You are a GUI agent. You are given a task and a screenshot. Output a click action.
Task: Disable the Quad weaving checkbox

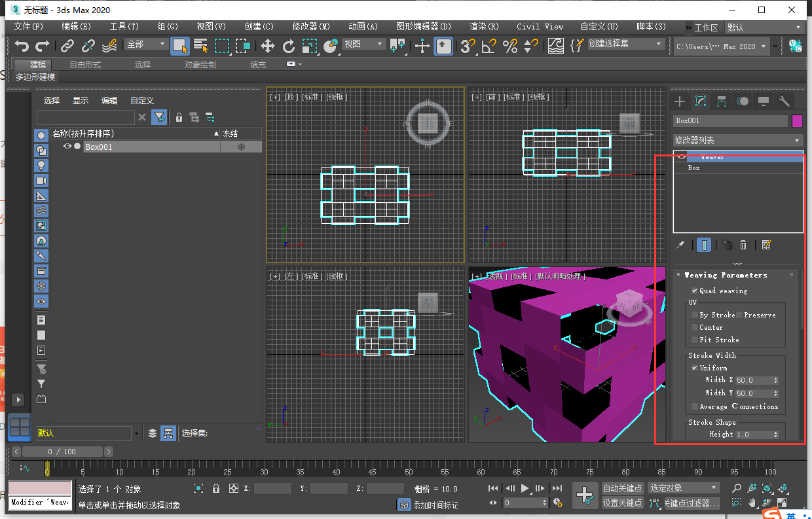click(x=695, y=291)
